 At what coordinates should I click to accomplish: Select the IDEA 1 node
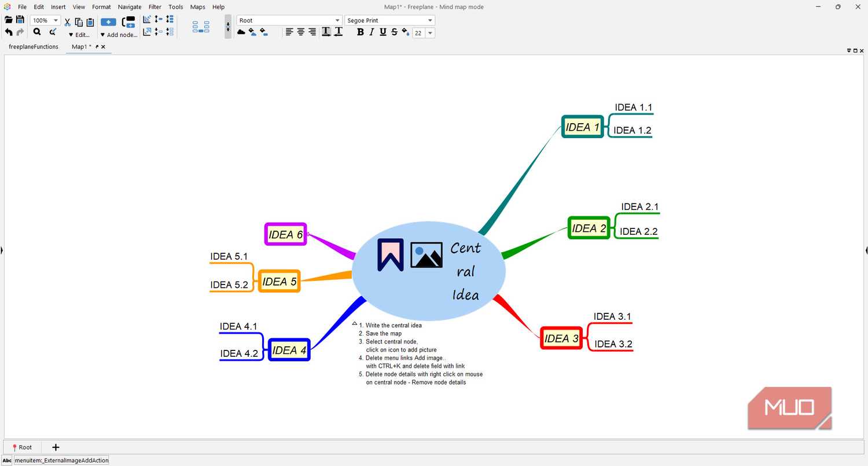click(583, 127)
